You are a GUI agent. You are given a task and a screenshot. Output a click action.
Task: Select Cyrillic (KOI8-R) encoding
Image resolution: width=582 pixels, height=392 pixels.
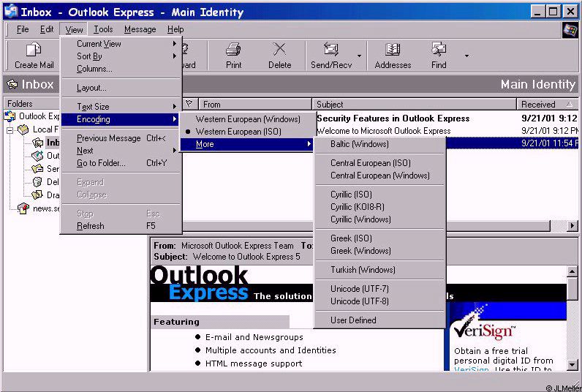point(379,207)
